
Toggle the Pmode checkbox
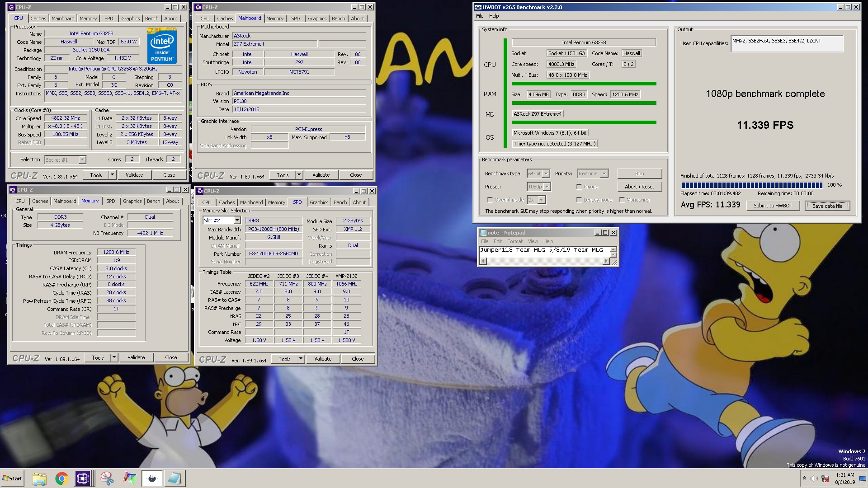579,187
